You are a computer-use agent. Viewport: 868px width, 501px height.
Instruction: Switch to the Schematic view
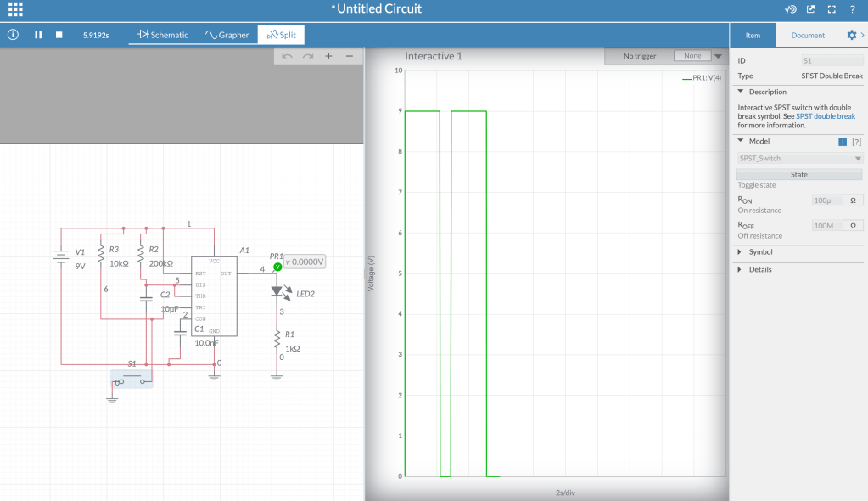pos(163,35)
